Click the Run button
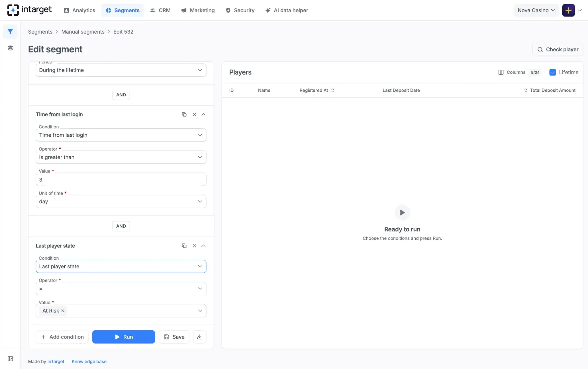This screenshot has width=588, height=369. [x=124, y=337]
